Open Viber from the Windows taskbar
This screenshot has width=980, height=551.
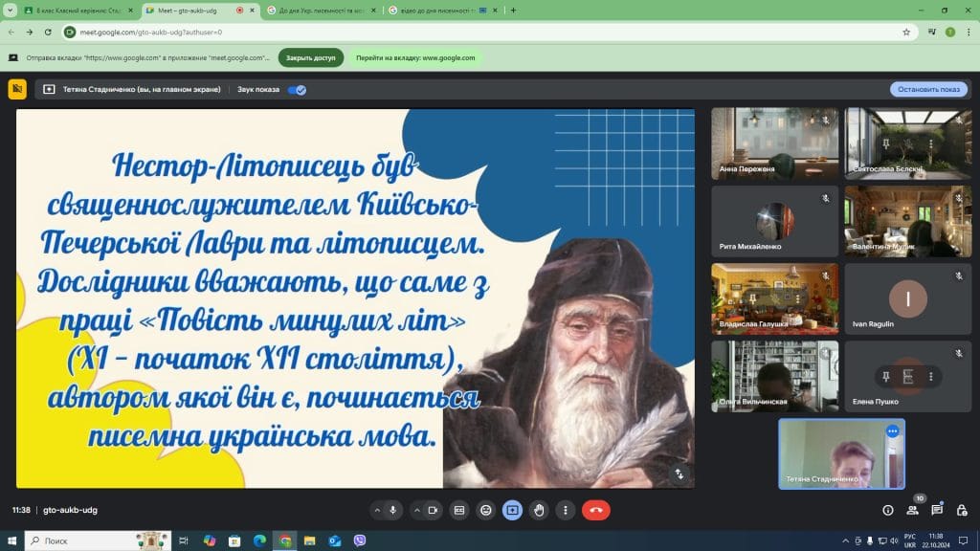(360, 540)
